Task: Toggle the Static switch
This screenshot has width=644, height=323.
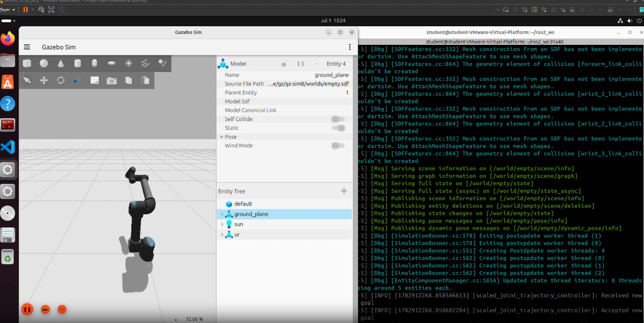Action: point(338,128)
